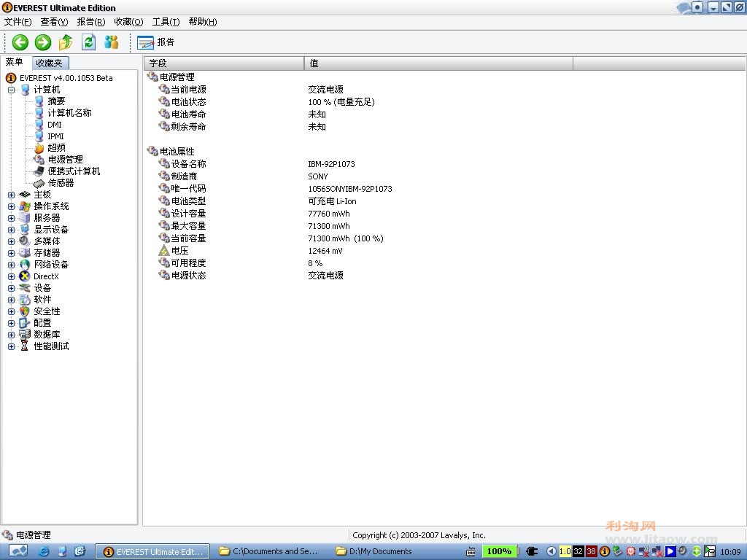The width and height of the screenshot is (747, 560).
Task: Open the 工具(T) menu
Action: (166, 22)
